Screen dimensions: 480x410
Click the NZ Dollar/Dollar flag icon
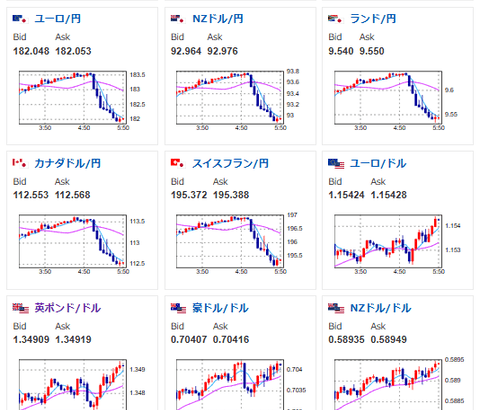click(336, 308)
